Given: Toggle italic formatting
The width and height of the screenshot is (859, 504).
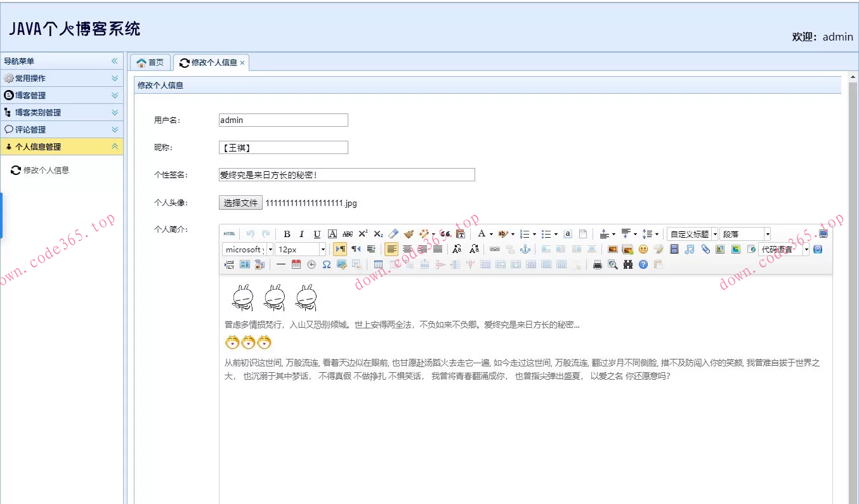Looking at the screenshot, I should click(x=301, y=233).
